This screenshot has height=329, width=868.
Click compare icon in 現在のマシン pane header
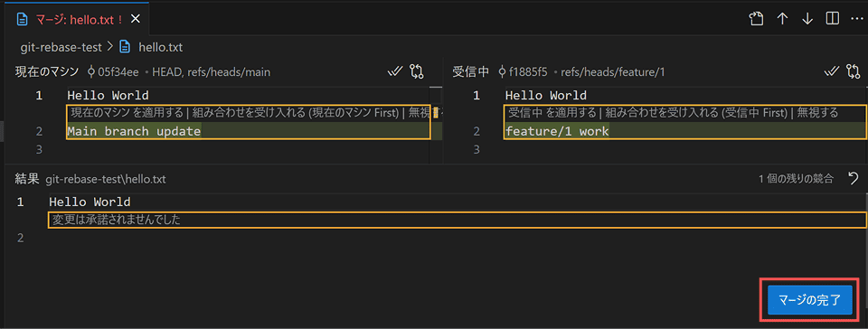pos(416,71)
